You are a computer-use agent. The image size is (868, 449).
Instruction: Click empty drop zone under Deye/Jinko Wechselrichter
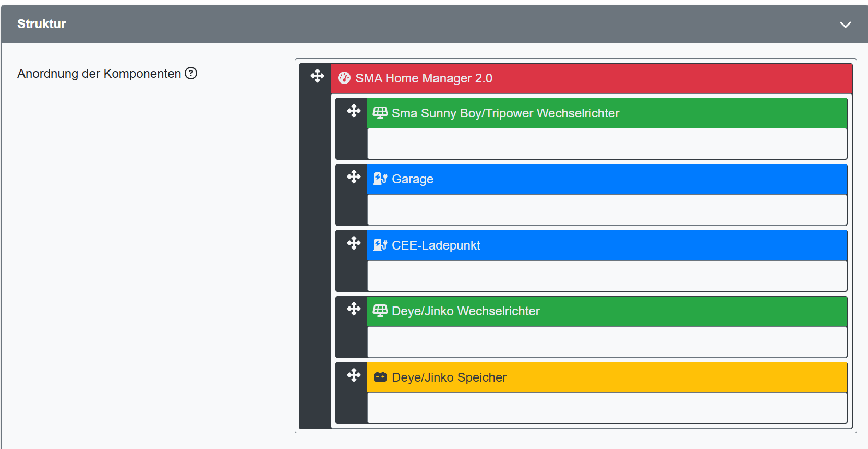tap(607, 342)
